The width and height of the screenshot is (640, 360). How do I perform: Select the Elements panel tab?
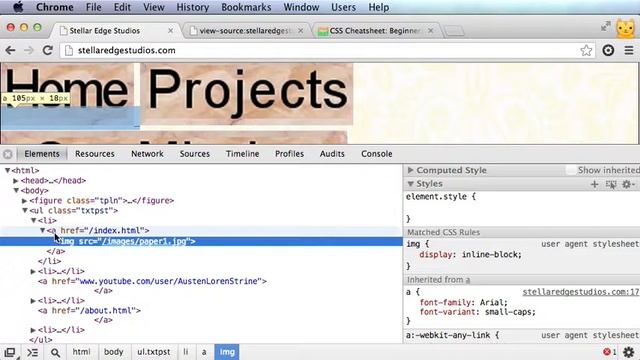[42, 154]
